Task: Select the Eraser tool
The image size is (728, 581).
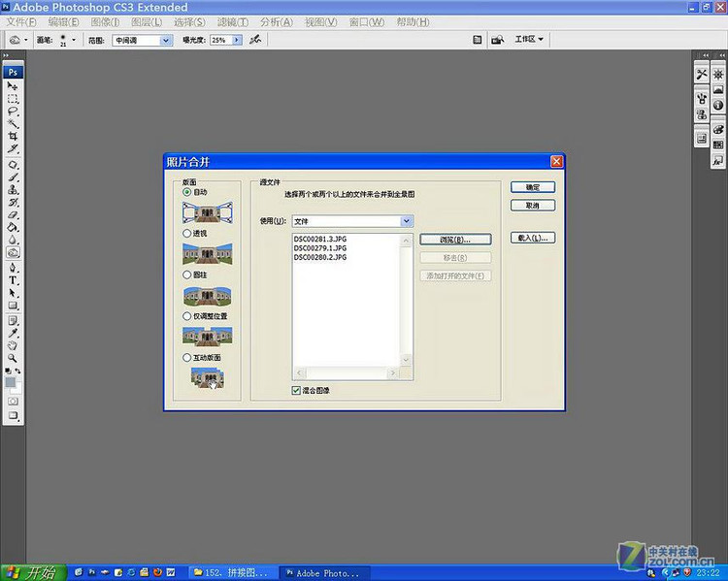Action: [13, 215]
